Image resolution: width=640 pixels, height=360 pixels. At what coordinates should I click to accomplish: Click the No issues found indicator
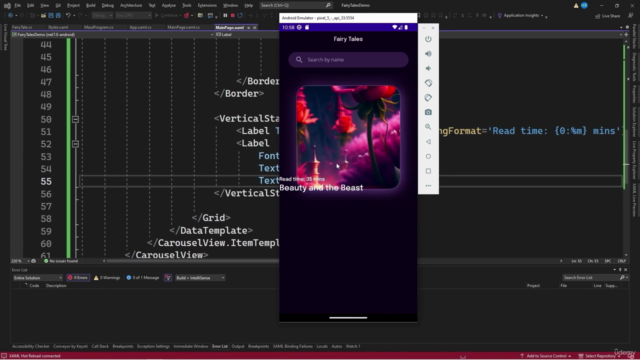tap(60, 261)
